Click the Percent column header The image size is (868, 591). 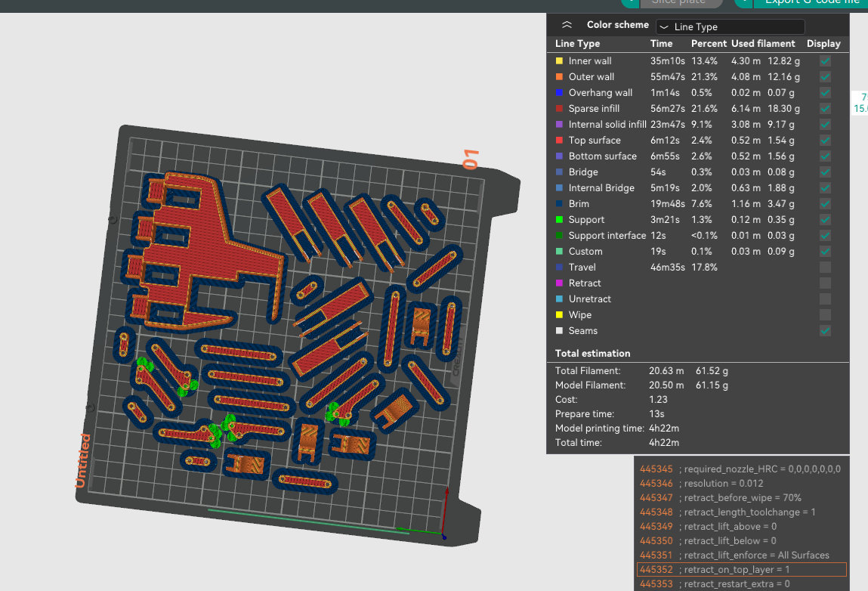(709, 44)
